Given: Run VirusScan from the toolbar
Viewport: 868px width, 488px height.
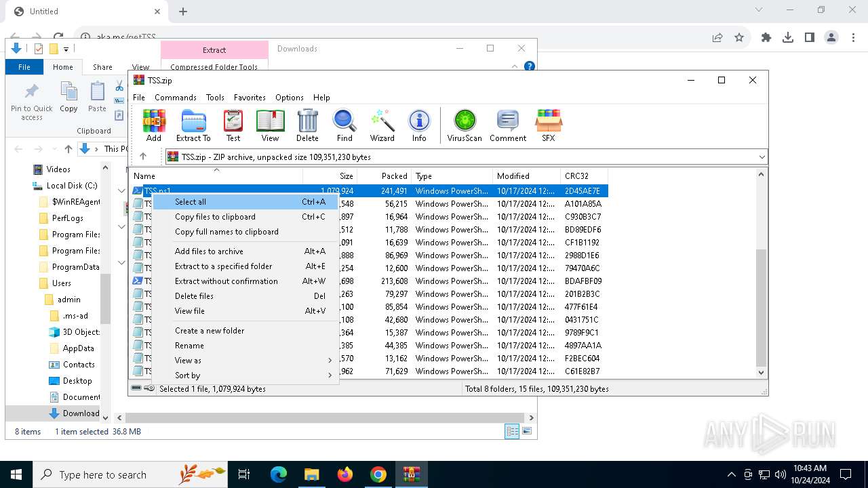Looking at the screenshot, I should 465,125.
